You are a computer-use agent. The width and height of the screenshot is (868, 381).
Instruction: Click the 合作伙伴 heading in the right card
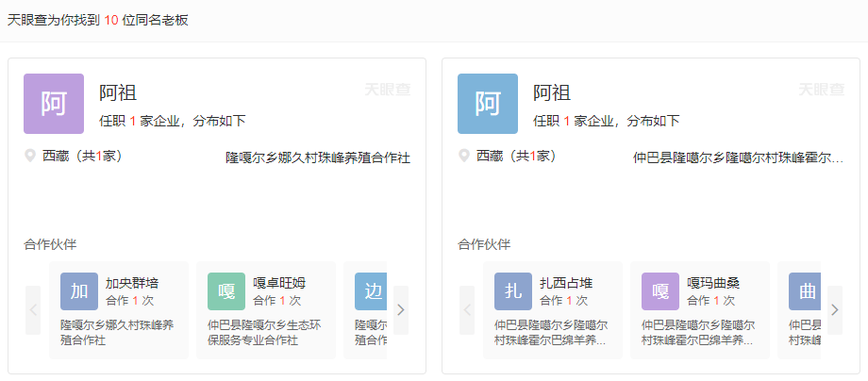484,245
